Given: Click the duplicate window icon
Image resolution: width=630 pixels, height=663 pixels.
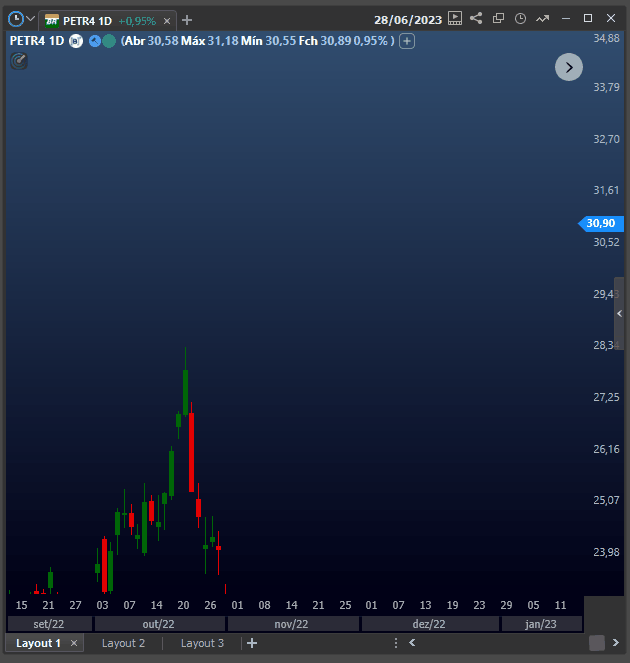Looking at the screenshot, I should pos(499,18).
